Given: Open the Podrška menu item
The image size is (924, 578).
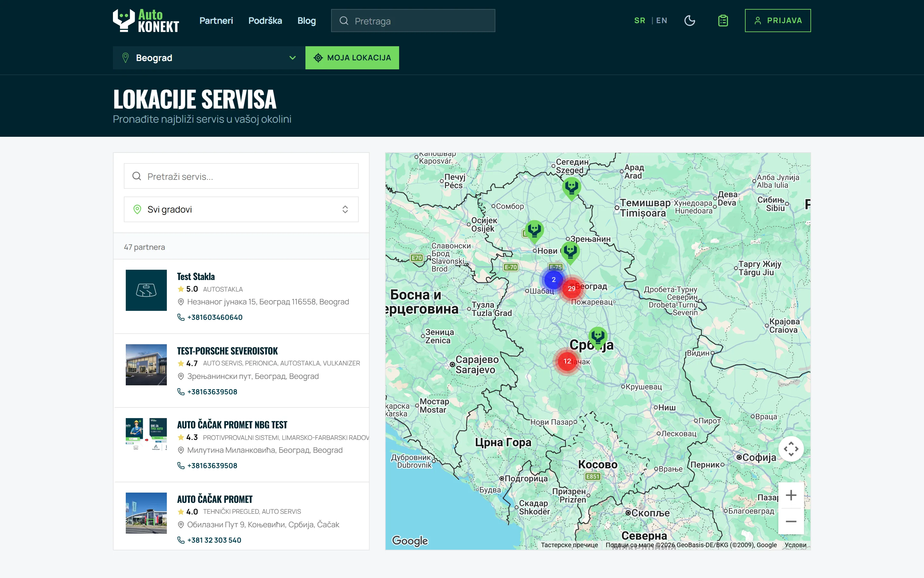Looking at the screenshot, I should 265,21.
